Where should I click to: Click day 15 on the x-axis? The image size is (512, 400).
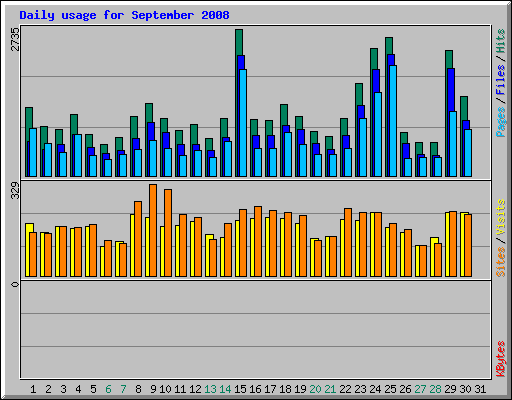pyautogui.click(x=240, y=389)
